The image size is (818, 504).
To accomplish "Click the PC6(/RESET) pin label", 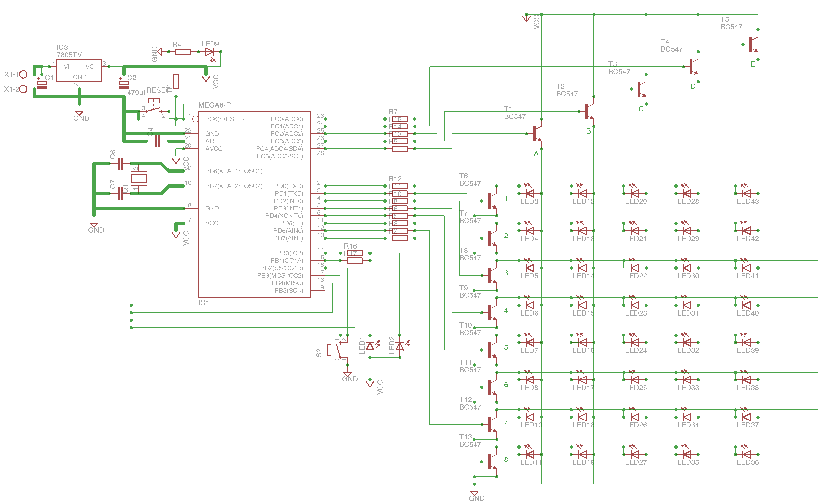I will click(x=224, y=119).
